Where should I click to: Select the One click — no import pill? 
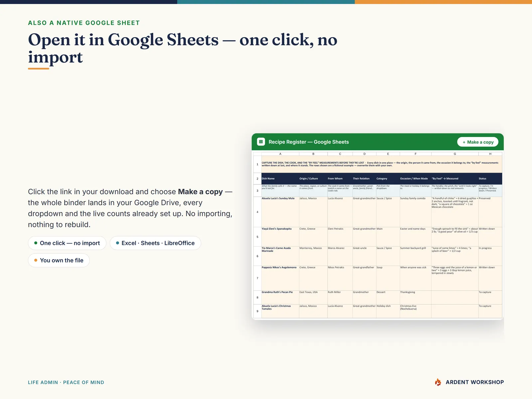click(x=67, y=243)
